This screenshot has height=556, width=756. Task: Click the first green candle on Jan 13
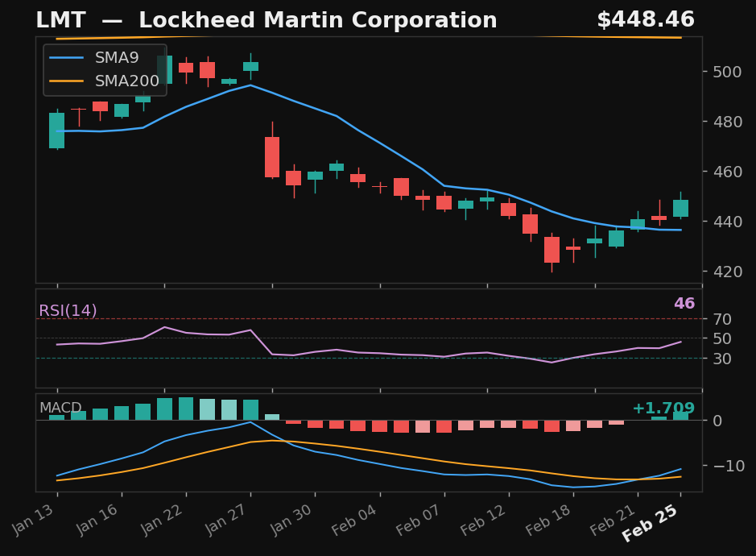pyautogui.click(x=57, y=131)
